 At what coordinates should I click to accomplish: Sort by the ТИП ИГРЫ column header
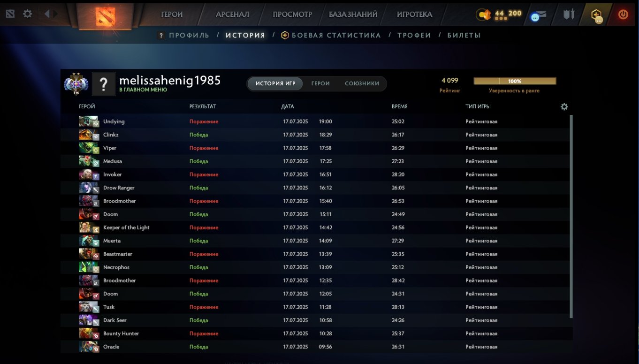(478, 106)
